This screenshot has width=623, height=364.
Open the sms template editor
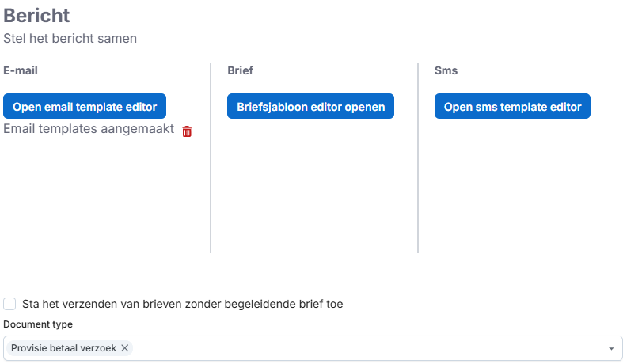(512, 107)
